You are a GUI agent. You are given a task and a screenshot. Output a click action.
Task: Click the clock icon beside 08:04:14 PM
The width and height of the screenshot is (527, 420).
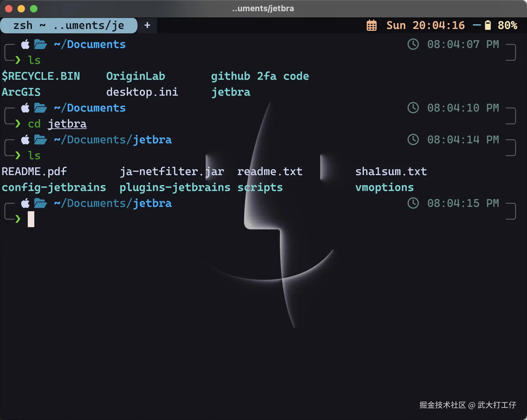pyautogui.click(x=413, y=140)
